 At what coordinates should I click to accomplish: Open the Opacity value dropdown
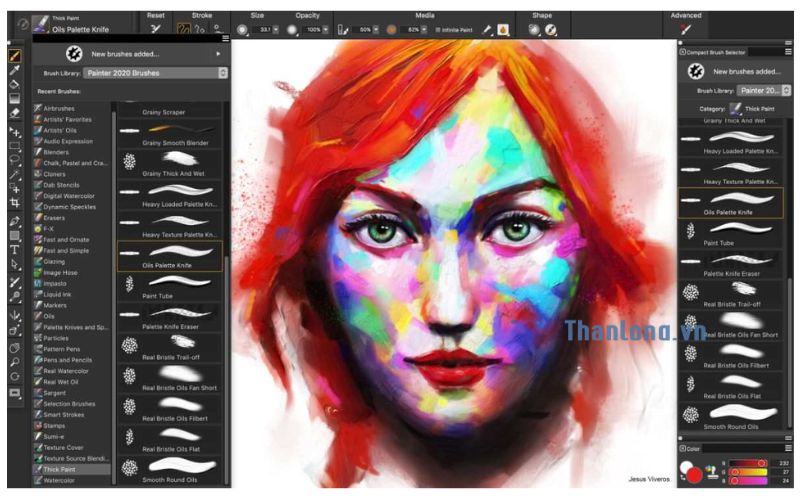(324, 31)
